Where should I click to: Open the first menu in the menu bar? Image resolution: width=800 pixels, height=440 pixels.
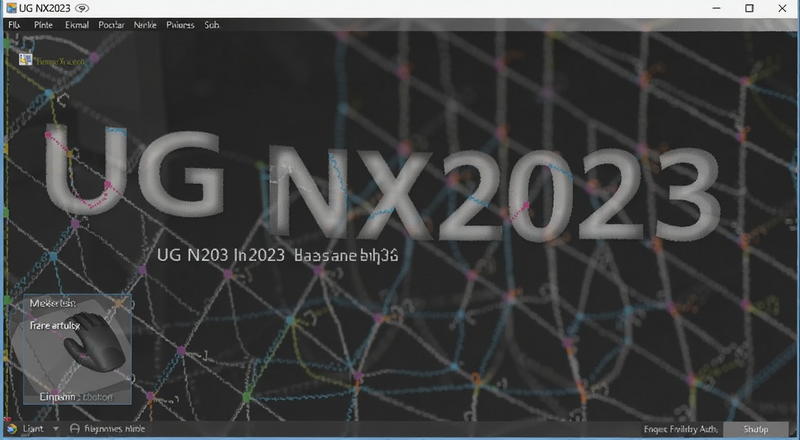point(14,25)
